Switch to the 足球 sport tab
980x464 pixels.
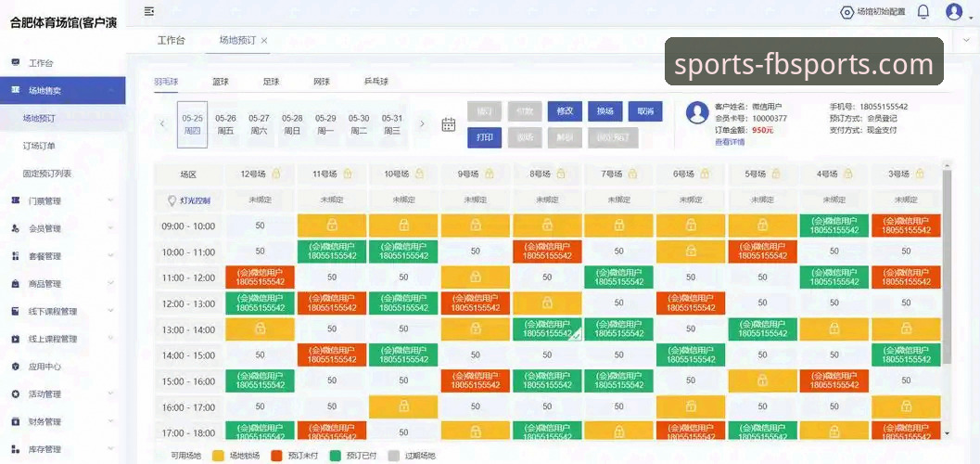click(x=271, y=82)
